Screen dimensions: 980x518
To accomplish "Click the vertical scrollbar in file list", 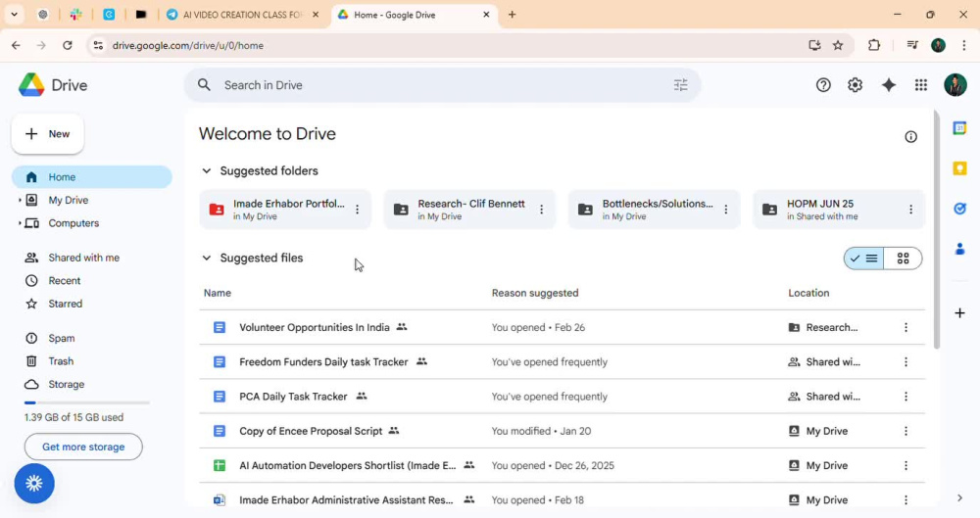I will pyautogui.click(x=936, y=229).
